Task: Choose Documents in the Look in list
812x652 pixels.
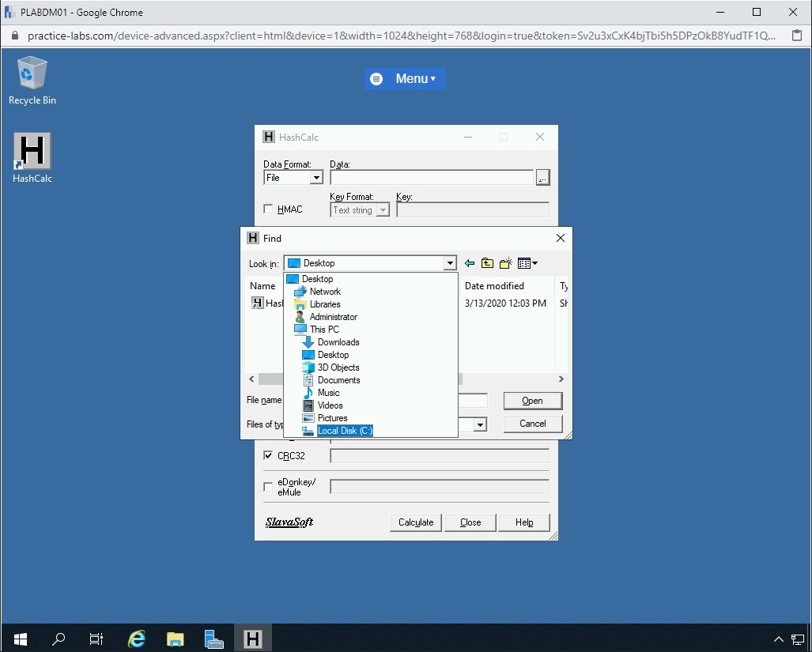Action: 338,380
